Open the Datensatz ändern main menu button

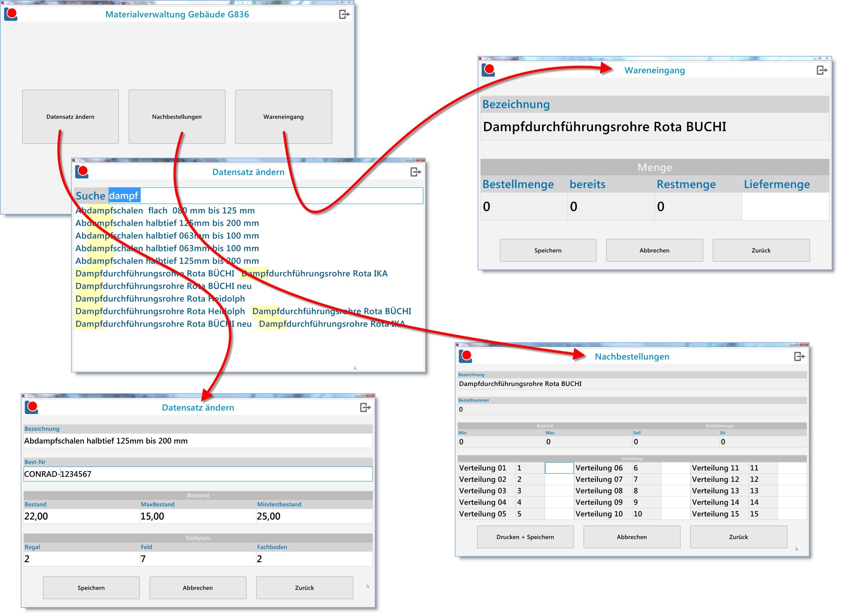click(70, 117)
